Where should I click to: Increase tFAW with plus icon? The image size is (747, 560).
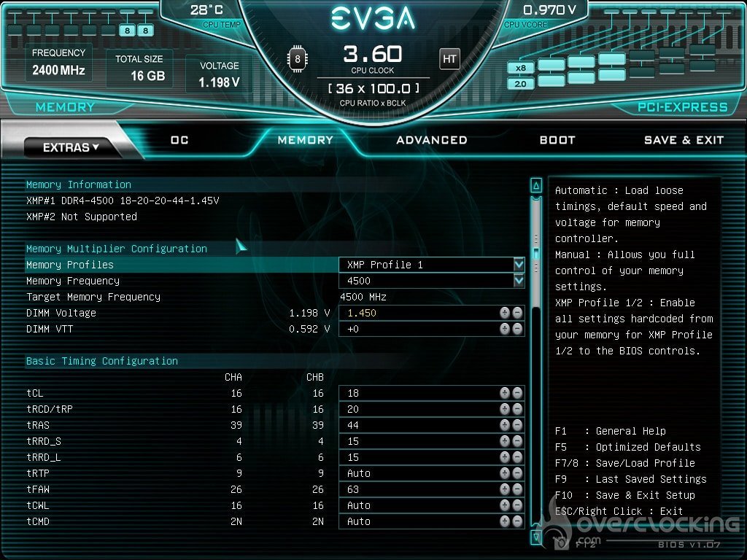(x=505, y=489)
